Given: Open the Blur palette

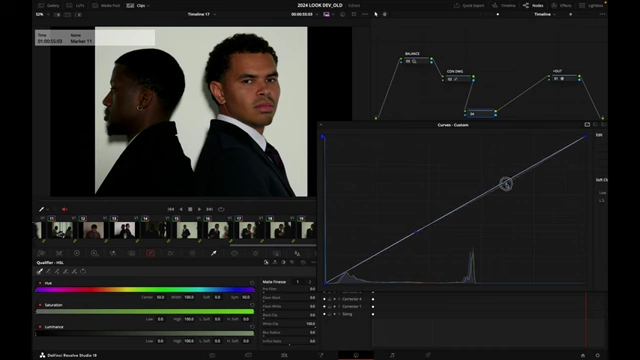Looking at the screenshot, I should point(297,253).
